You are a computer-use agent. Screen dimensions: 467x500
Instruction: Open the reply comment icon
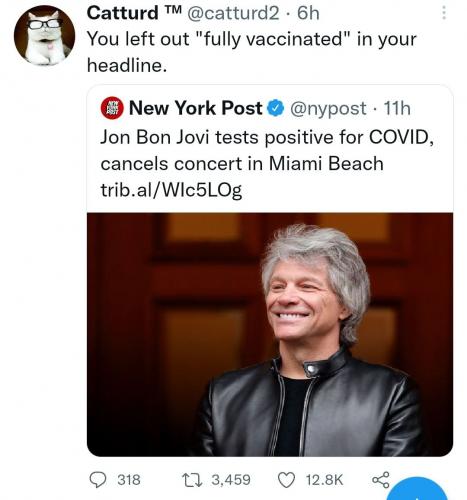pyautogui.click(x=98, y=480)
